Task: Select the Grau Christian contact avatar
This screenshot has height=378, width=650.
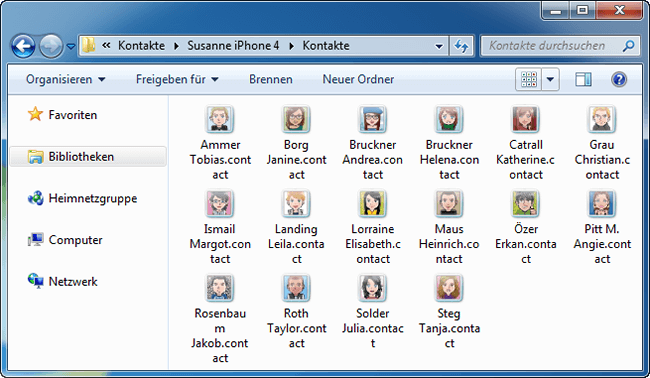Action: point(601,119)
